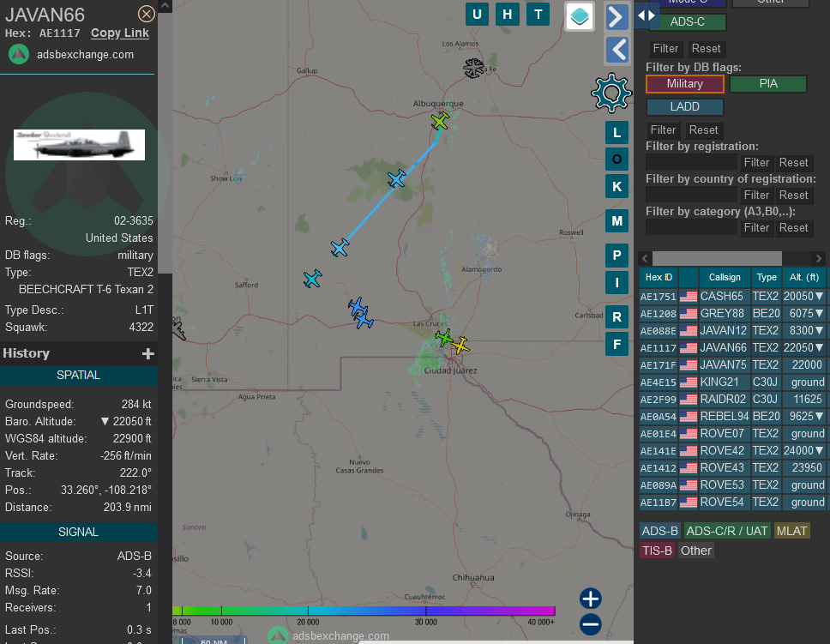Apply the country of registration Filter
This screenshot has width=830, height=644.
pyautogui.click(x=756, y=196)
